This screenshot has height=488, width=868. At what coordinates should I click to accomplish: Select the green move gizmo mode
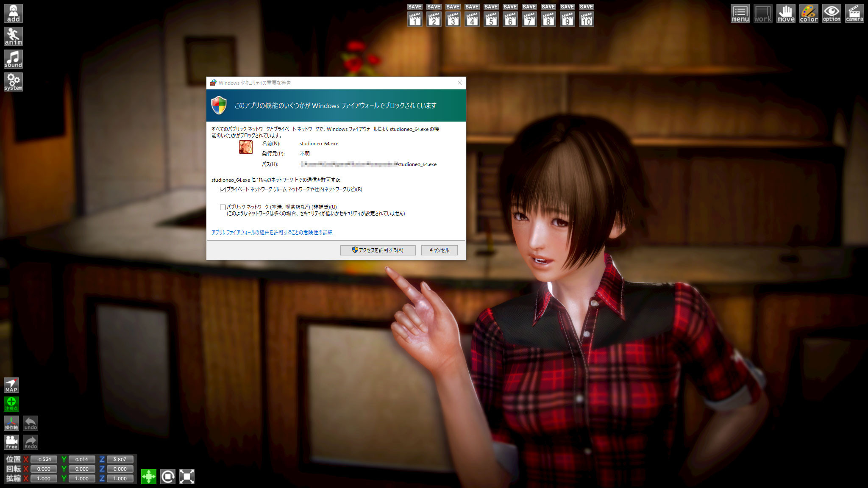coord(149,477)
